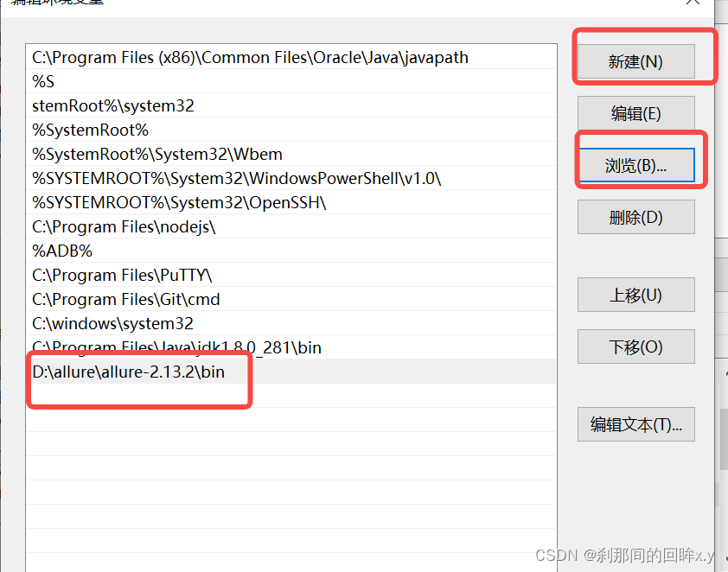Select the Oracle Java javapath entry
Image resolution: width=728 pixels, height=572 pixels.
pos(291,57)
